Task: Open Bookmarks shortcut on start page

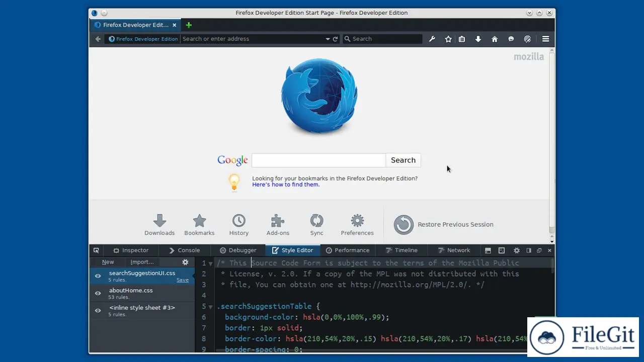Action: [x=199, y=225]
